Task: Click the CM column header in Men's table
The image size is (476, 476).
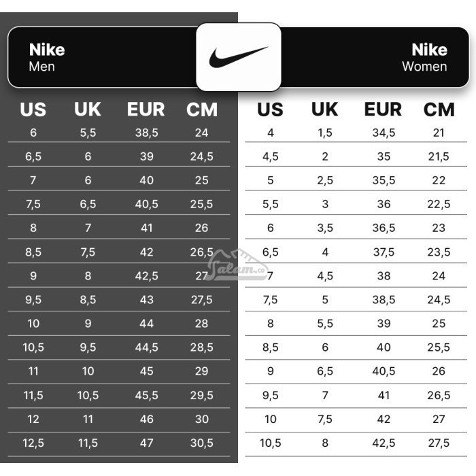Action: pos(202,109)
